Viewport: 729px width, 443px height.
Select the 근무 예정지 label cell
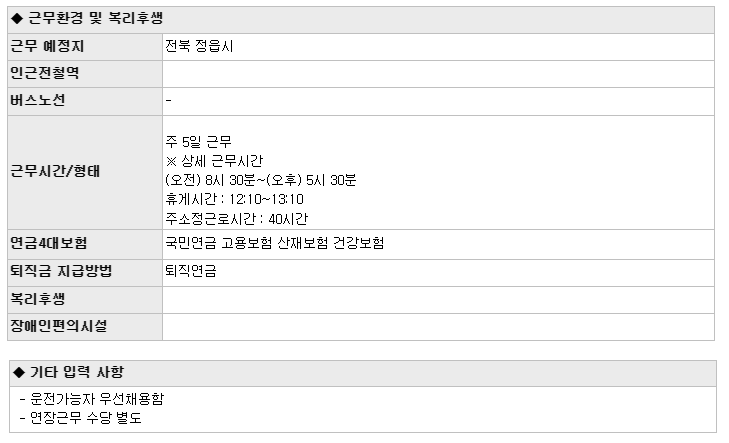click(85, 47)
